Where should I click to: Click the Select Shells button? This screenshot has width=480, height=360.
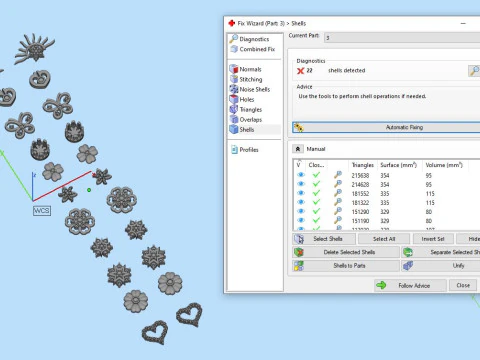point(324,239)
